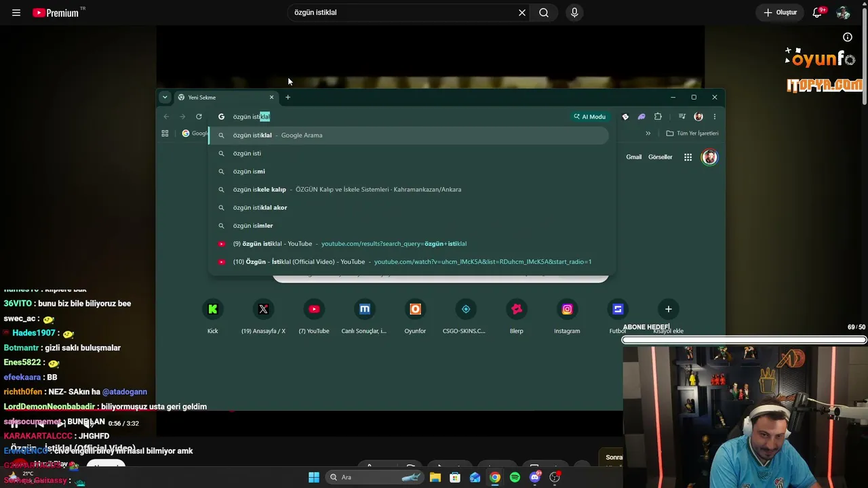Image resolution: width=868 pixels, height=488 pixels.
Task: Open Google apps grid launcher
Action: pyautogui.click(x=688, y=157)
